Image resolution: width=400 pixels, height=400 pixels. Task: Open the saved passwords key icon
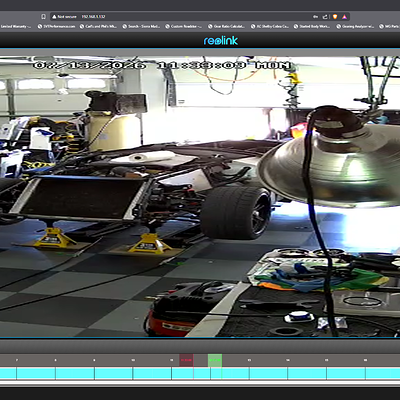pyautogui.click(x=315, y=17)
